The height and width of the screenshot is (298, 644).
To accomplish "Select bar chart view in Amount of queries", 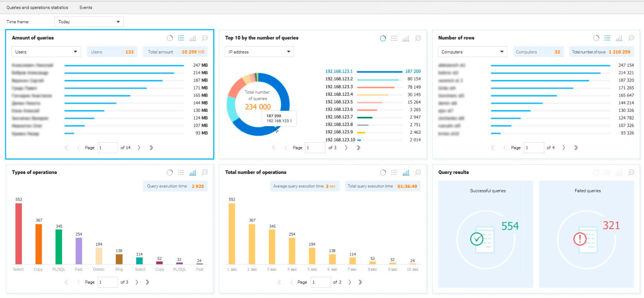I will tap(193, 38).
